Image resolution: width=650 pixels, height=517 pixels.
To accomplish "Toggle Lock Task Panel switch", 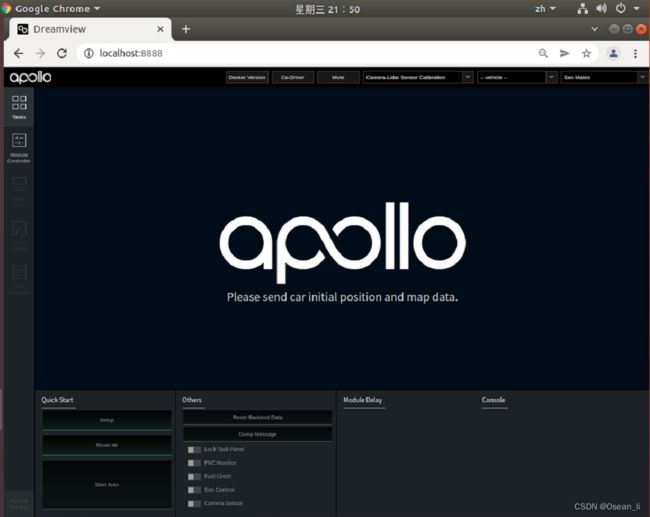I will (x=194, y=450).
